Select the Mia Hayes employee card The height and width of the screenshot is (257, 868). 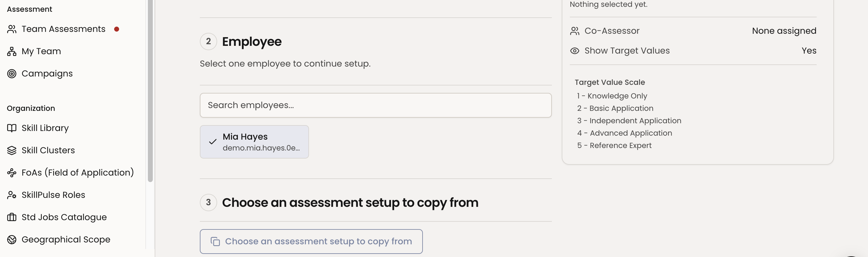click(254, 142)
